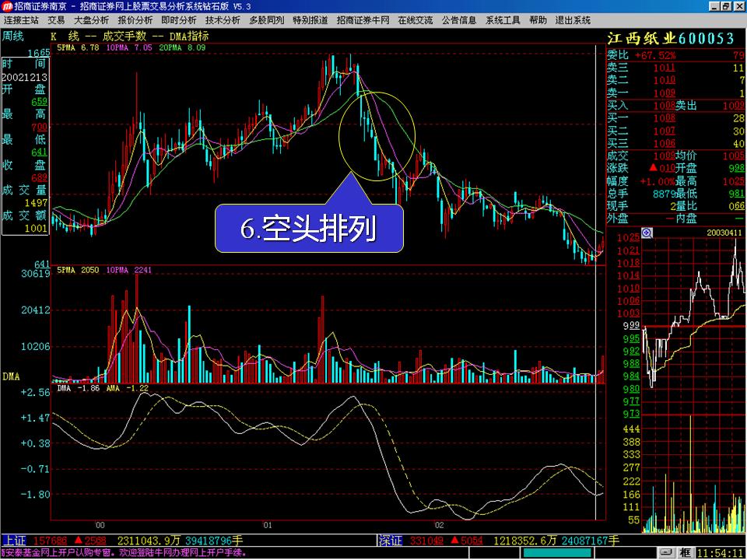Image resolution: width=747 pixels, height=560 pixels.
Task: Click the AMA -1.22 indicator value
Action: (x=127, y=388)
